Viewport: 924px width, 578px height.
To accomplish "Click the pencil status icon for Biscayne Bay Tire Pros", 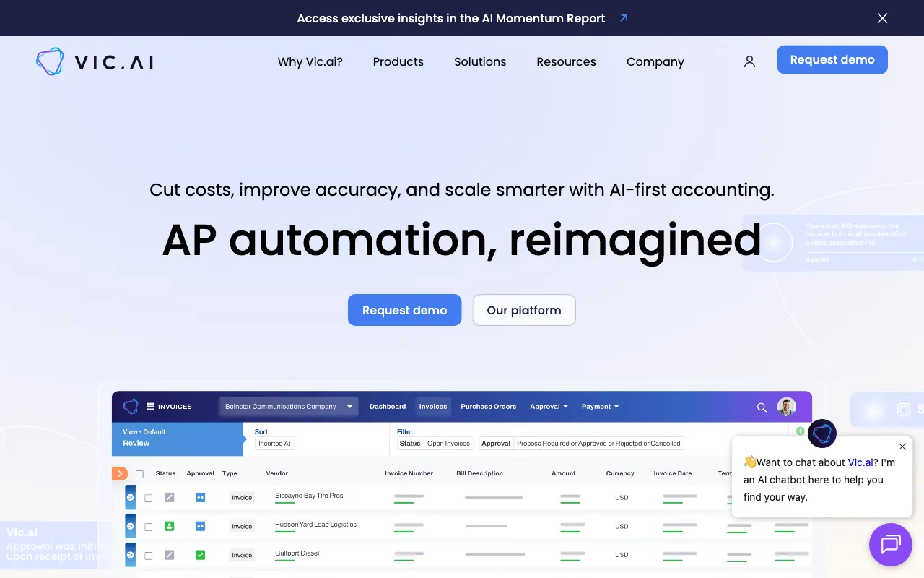I will (x=170, y=497).
